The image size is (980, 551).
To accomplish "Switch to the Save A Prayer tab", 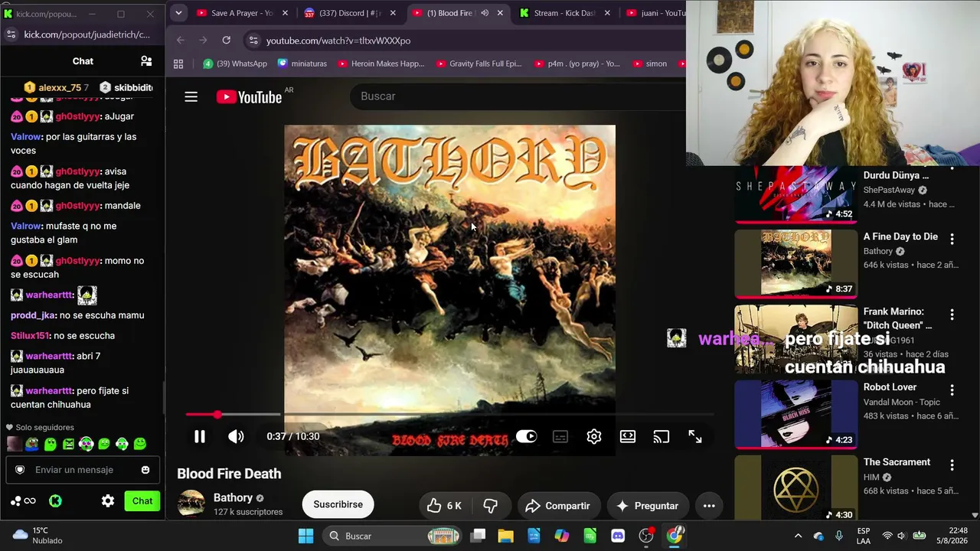I will click(243, 13).
